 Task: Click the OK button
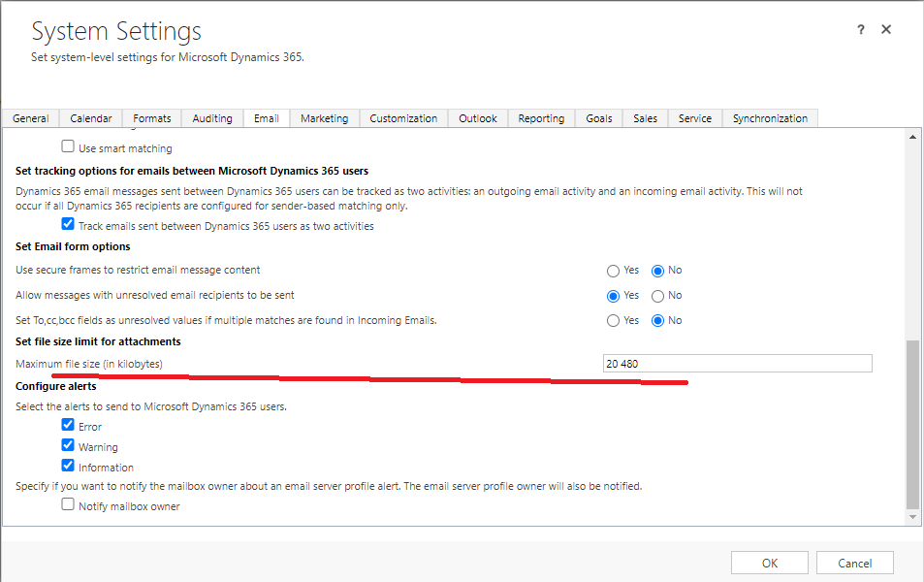pyautogui.click(x=770, y=564)
